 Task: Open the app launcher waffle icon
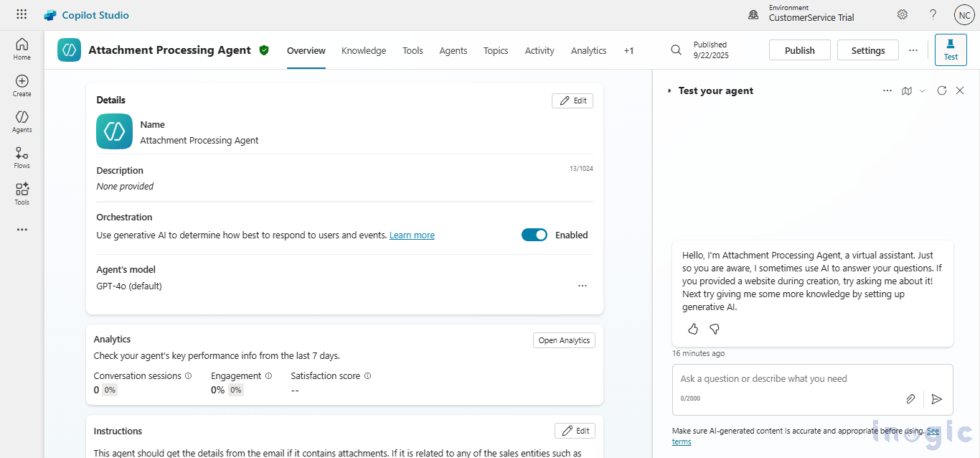(x=22, y=14)
